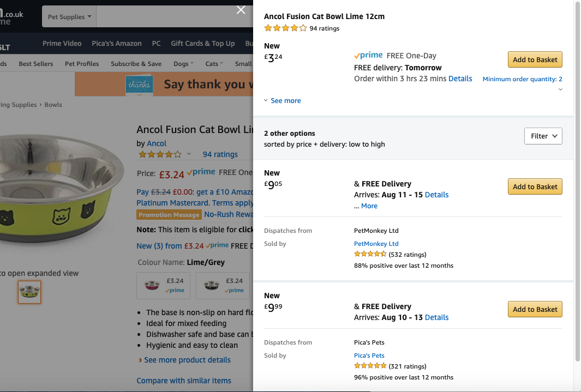Open Gift Cards & Top Up menu
Image resolution: width=581 pixels, height=392 pixels.
click(x=202, y=44)
